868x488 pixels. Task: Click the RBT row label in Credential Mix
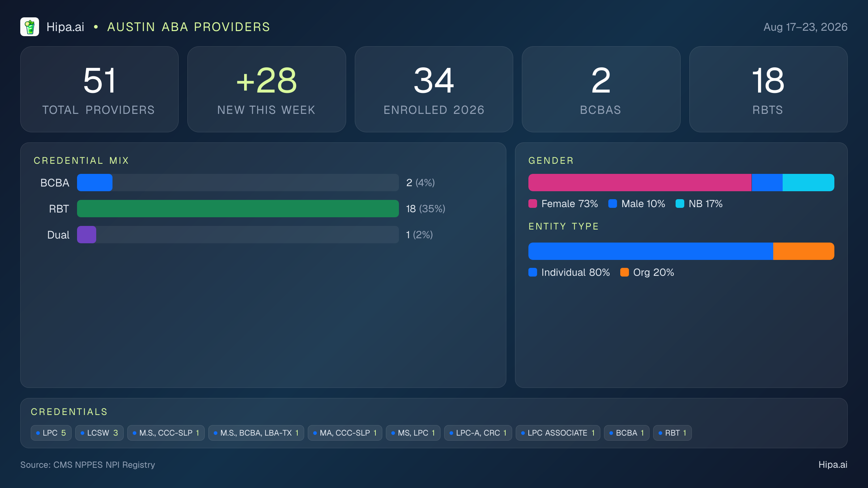click(59, 209)
